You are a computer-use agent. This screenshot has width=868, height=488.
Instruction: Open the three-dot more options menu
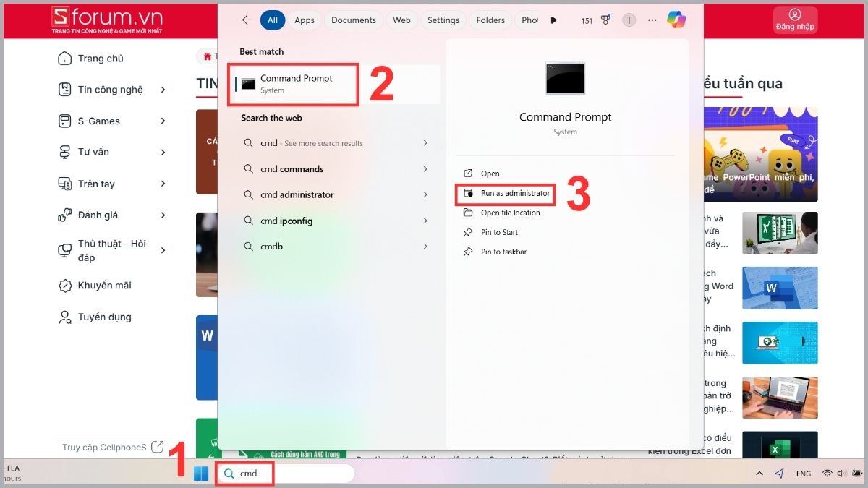pos(652,20)
